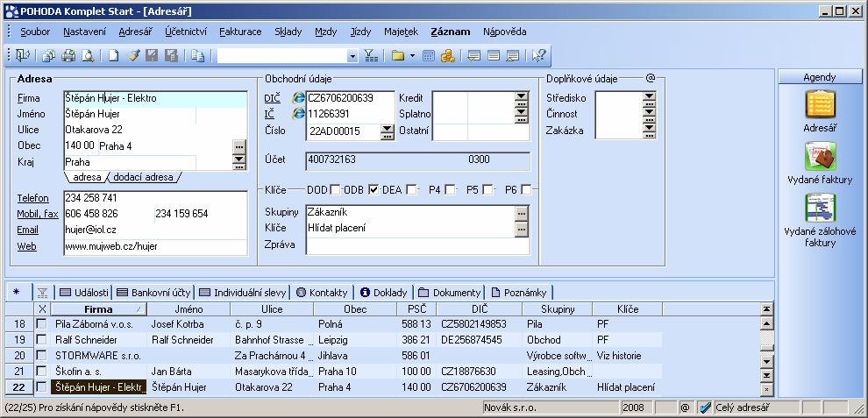Click the printer icon in toolbar

[68, 55]
